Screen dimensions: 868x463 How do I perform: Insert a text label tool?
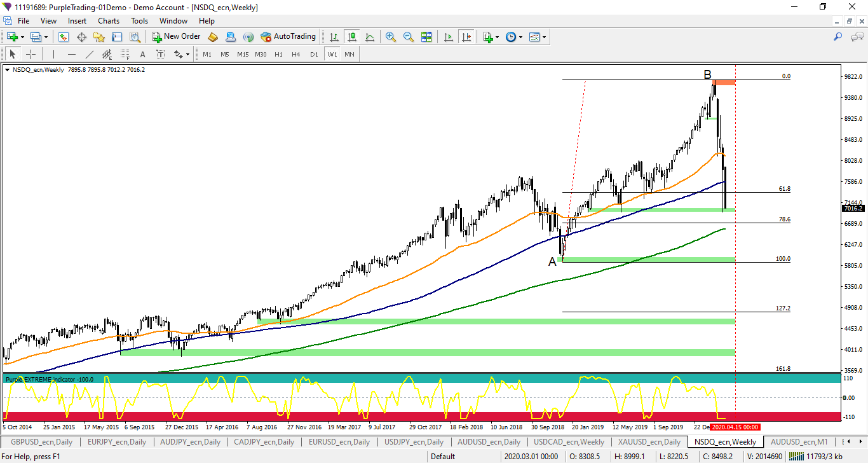(142, 54)
